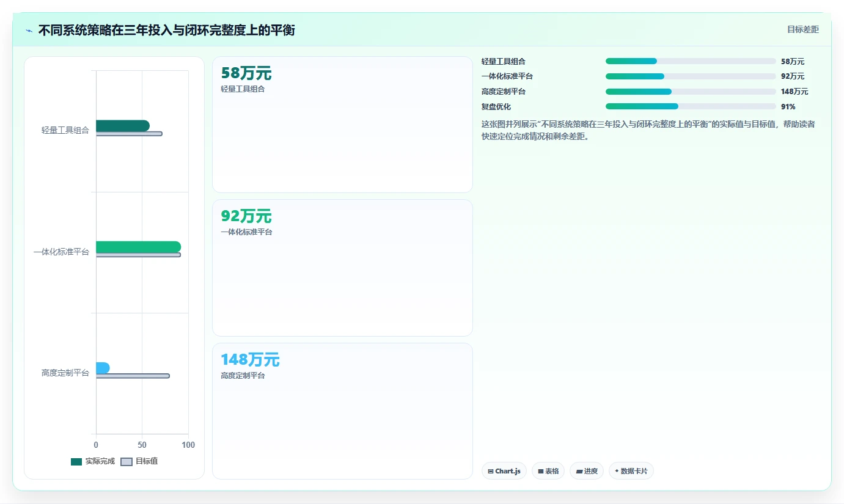Viewport: 844px width, 504px height.
Task: Click the lightning icon beside the title
Action: pos(29,31)
